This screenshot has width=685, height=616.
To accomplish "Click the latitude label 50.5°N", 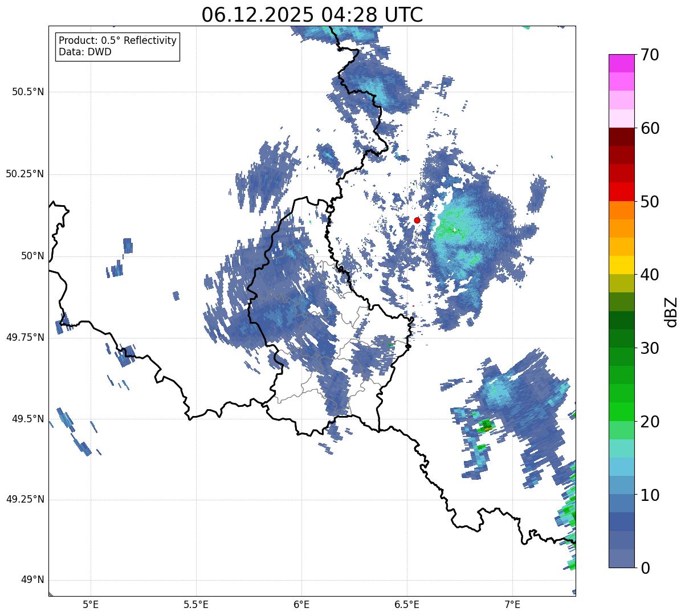I will (28, 92).
